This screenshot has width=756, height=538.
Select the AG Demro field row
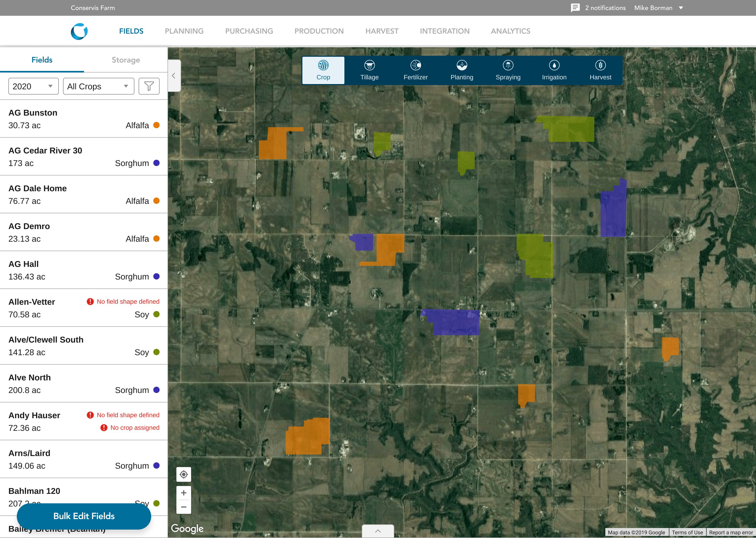pyautogui.click(x=84, y=232)
